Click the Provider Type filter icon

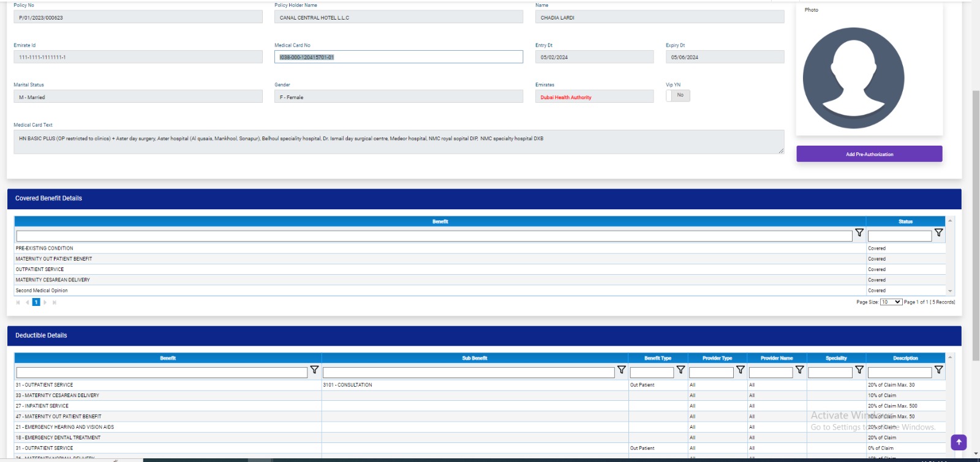pyautogui.click(x=740, y=370)
